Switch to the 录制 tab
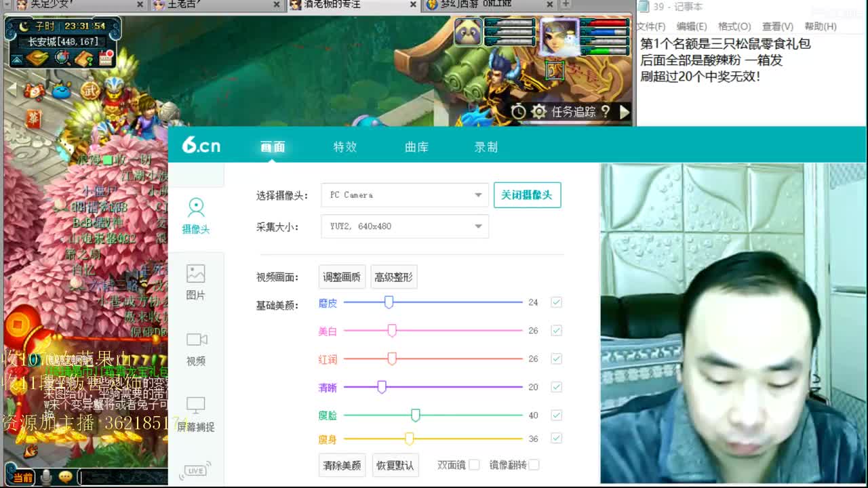 [x=486, y=147]
